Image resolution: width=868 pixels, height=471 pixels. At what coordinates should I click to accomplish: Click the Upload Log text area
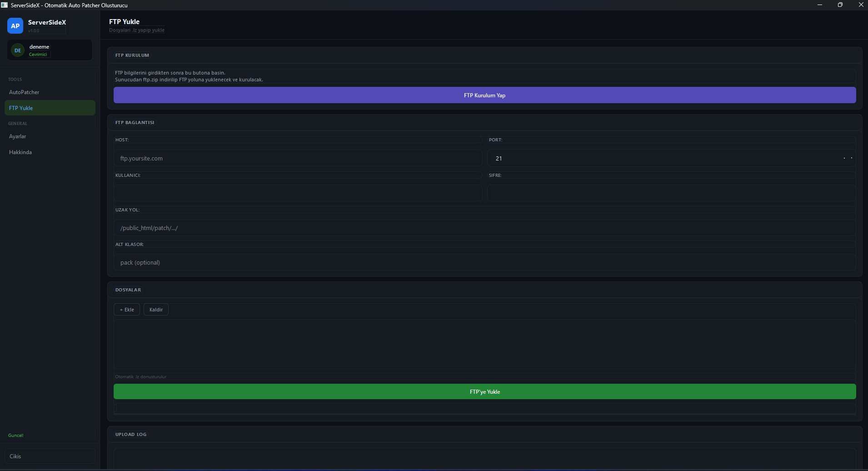[x=484, y=458]
